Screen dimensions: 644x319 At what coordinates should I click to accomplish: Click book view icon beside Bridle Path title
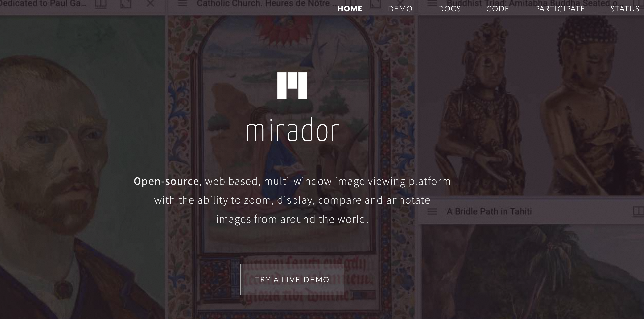click(638, 211)
